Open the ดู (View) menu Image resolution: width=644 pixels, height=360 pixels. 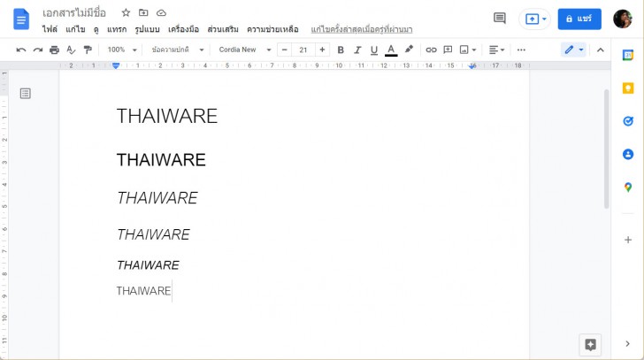tap(96, 29)
